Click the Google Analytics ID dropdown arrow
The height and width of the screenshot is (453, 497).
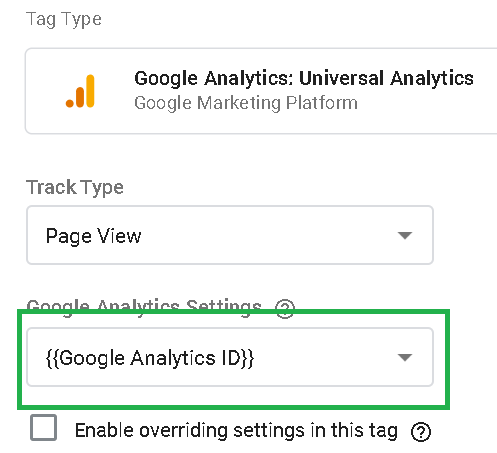click(405, 357)
